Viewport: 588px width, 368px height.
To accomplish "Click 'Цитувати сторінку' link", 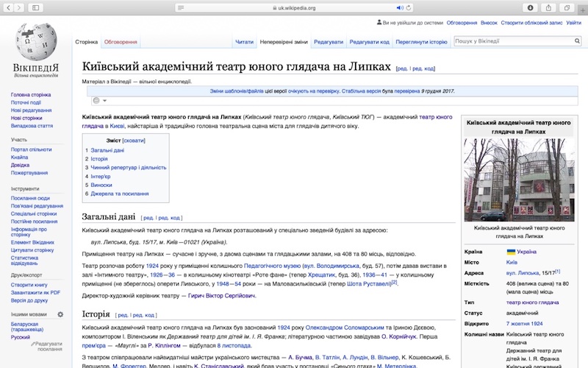I will [32, 250].
